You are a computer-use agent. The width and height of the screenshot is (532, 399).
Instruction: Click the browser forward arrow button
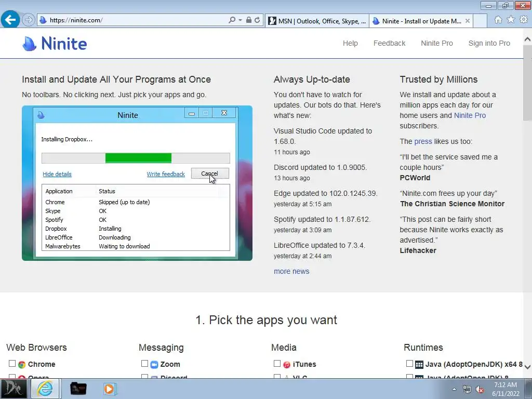29,20
